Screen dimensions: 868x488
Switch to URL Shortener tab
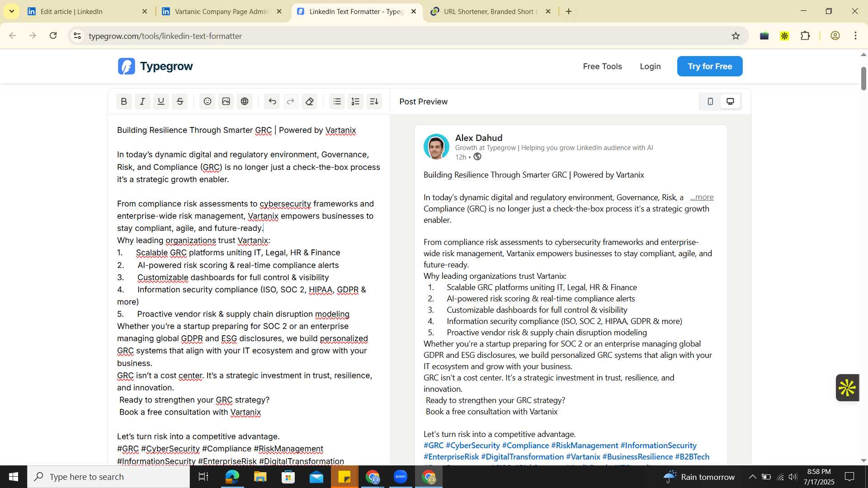491,11
